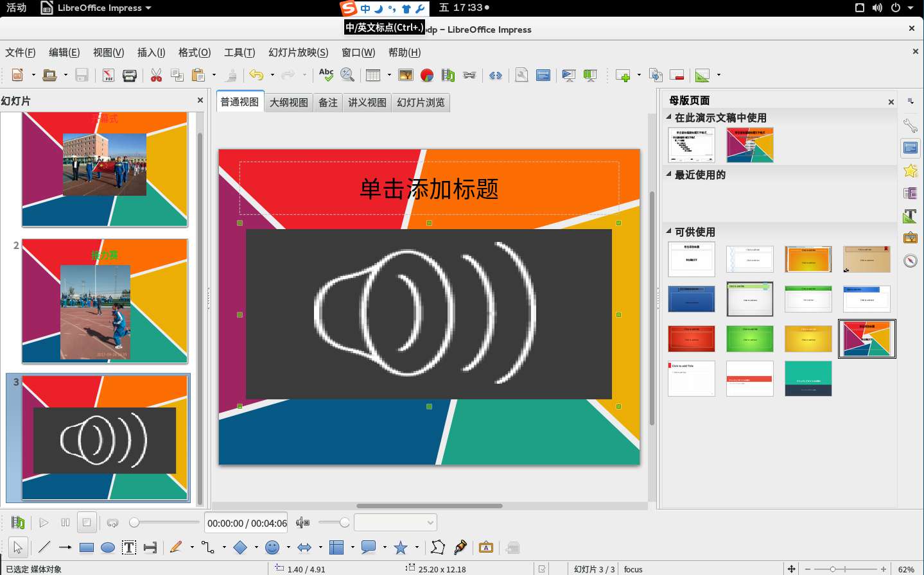
Task: Copy icon in standard toolbar
Action: coord(177,75)
